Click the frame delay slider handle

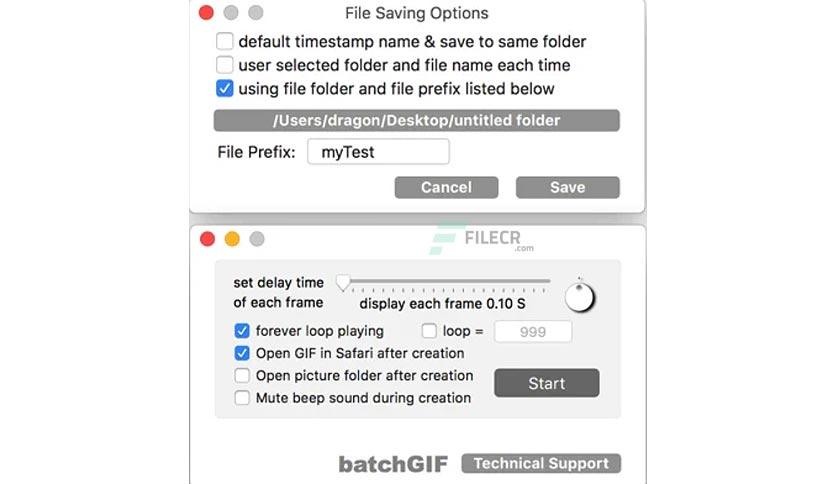pos(343,283)
